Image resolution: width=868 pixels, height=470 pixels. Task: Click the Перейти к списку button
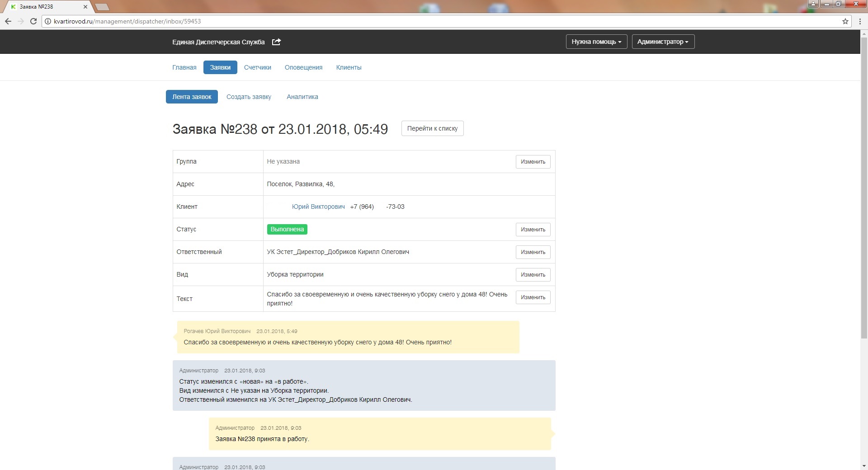point(432,128)
